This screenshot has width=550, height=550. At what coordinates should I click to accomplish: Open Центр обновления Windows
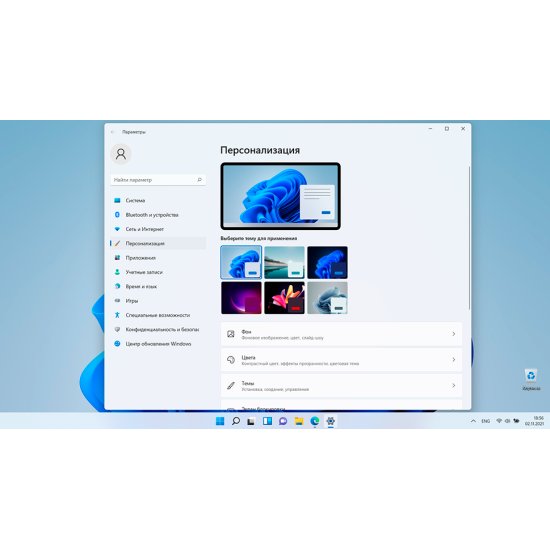pyautogui.click(x=158, y=344)
